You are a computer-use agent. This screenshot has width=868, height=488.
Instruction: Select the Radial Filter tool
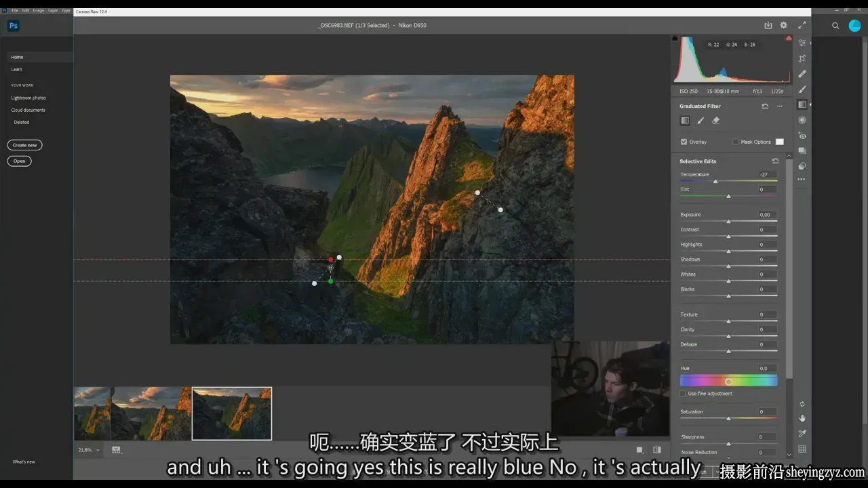click(x=802, y=120)
